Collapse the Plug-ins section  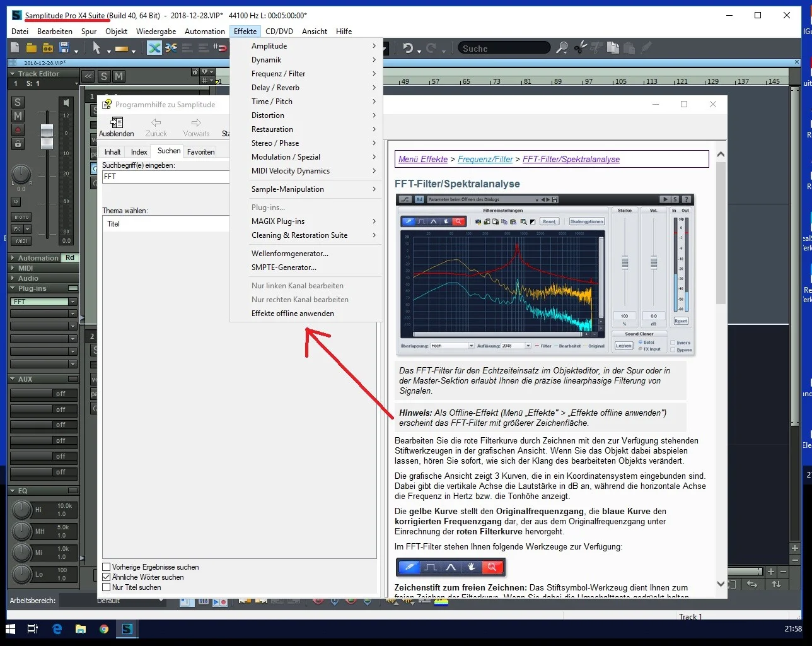click(x=13, y=288)
